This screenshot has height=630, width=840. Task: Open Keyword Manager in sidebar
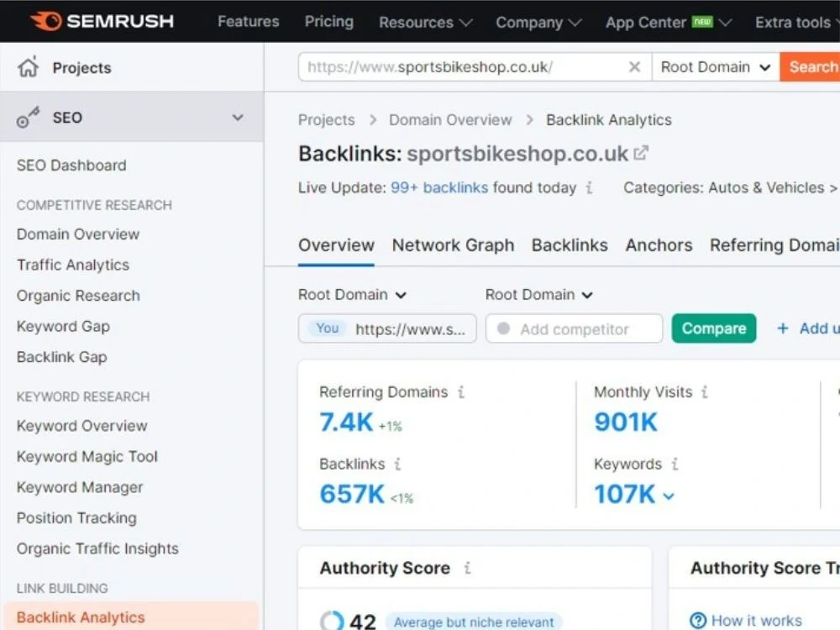pos(80,487)
